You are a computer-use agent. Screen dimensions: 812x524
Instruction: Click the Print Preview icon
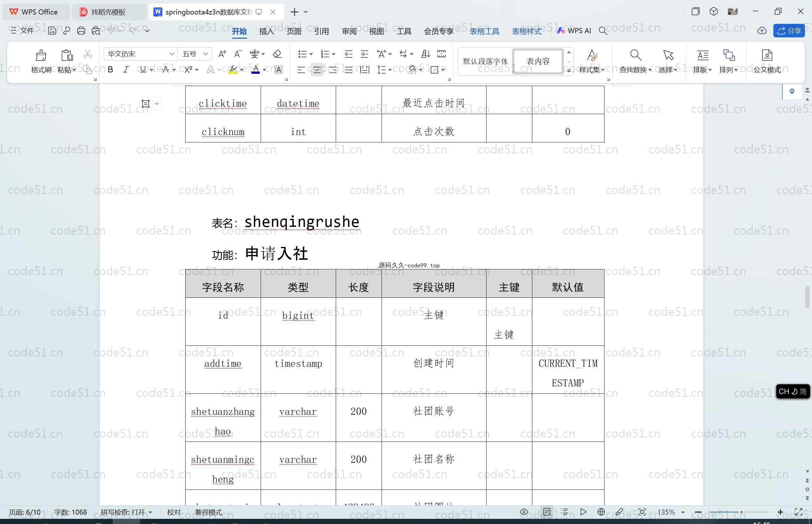coord(96,31)
